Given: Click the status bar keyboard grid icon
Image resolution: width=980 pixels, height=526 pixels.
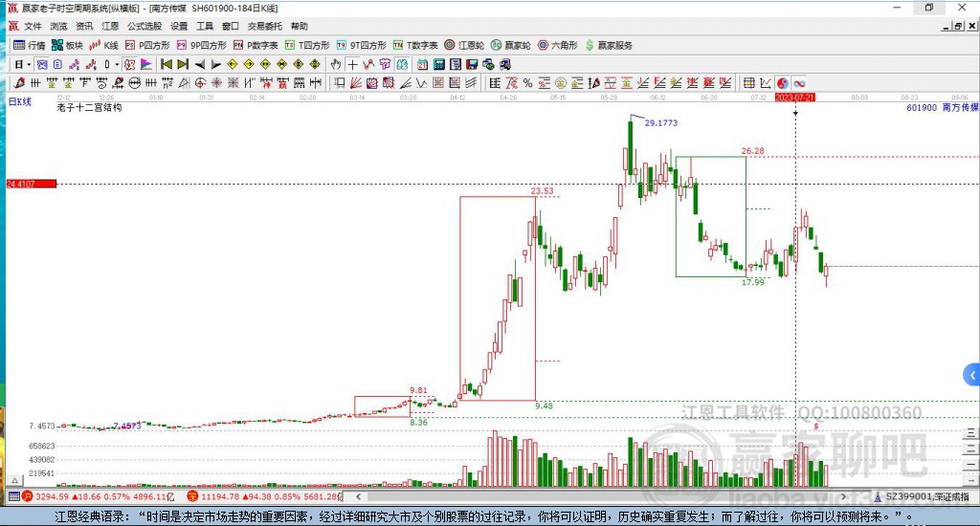Looking at the screenshot, I should point(13,496).
